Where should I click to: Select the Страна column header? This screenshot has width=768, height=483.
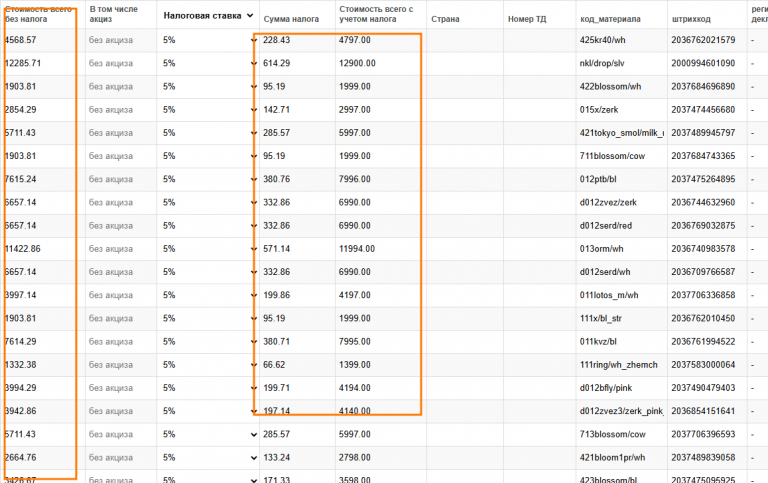tap(444, 19)
